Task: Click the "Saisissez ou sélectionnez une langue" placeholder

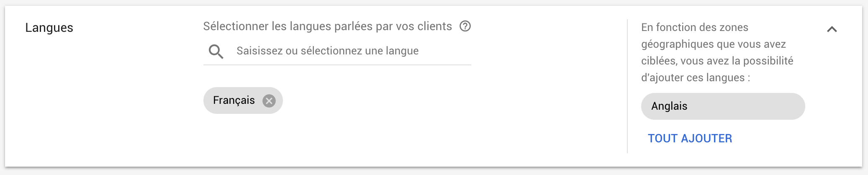Action: coord(327,51)
